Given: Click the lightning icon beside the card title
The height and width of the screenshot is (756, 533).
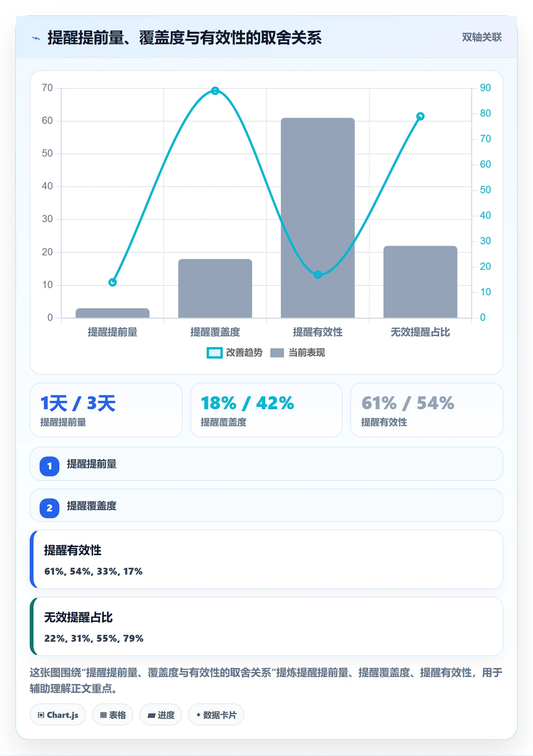Looking at the screenshot, I should point(36,38).
